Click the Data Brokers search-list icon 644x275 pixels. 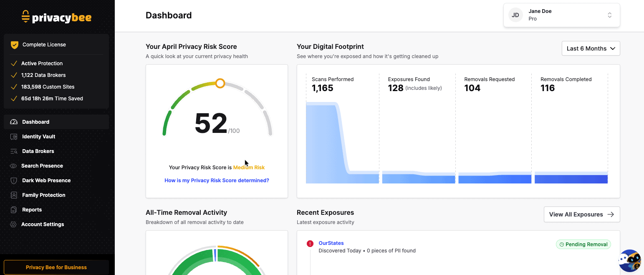[x=14, y=151]
